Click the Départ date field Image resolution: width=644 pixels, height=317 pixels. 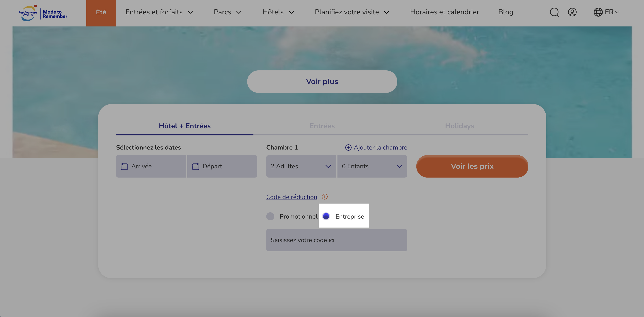pos(222,166)
